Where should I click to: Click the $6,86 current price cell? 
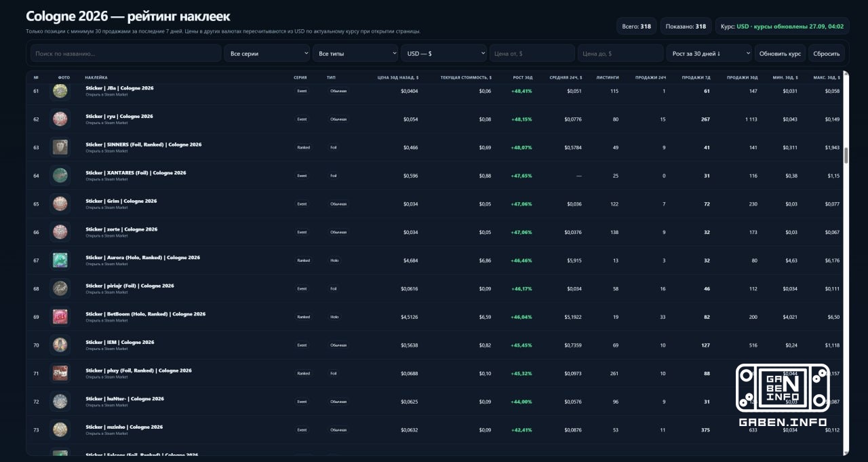pos(485,261)
